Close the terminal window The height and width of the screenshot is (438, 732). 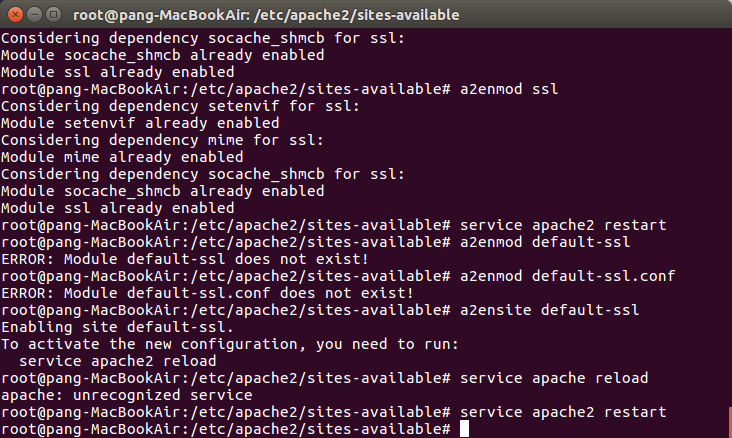click(15, 14)
